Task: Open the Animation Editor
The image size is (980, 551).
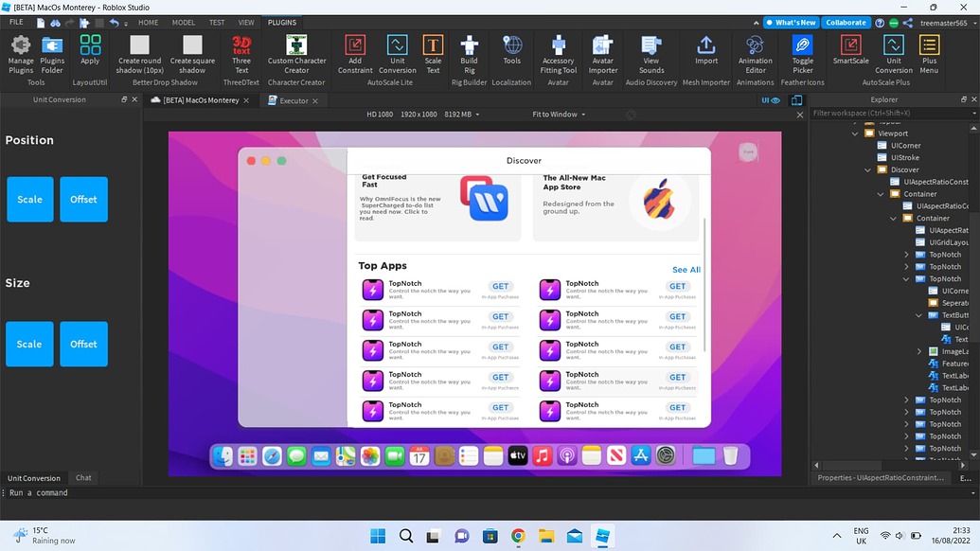Action: click(x=755, y=54)
